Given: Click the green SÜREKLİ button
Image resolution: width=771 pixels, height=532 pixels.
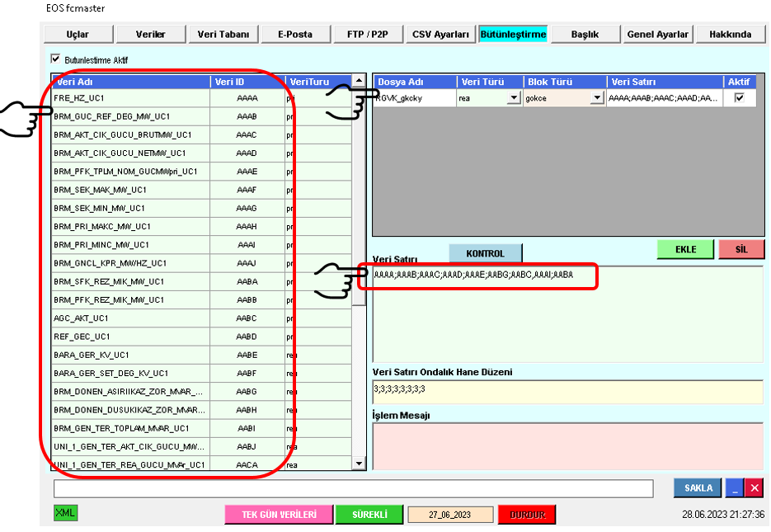Looking at the screenshot, I should [369, 515].
